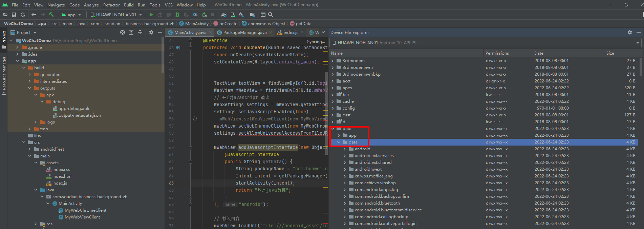644x229 pixels.
Task: Open Search Everywhere magnifier icon
Action: [271, 15]
